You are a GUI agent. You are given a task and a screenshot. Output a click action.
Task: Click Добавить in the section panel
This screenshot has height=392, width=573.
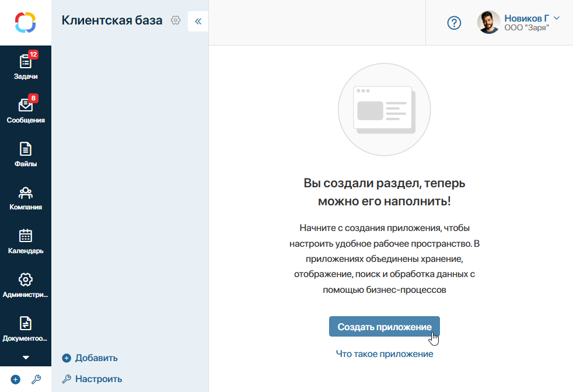pyautogui.click(x=90, y=358)
